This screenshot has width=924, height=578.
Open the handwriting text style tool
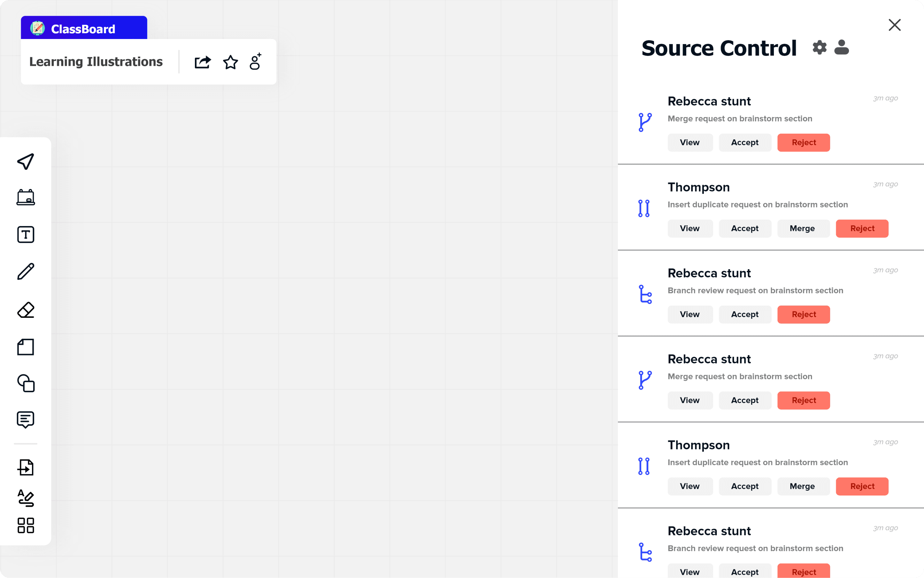(26, 498)
